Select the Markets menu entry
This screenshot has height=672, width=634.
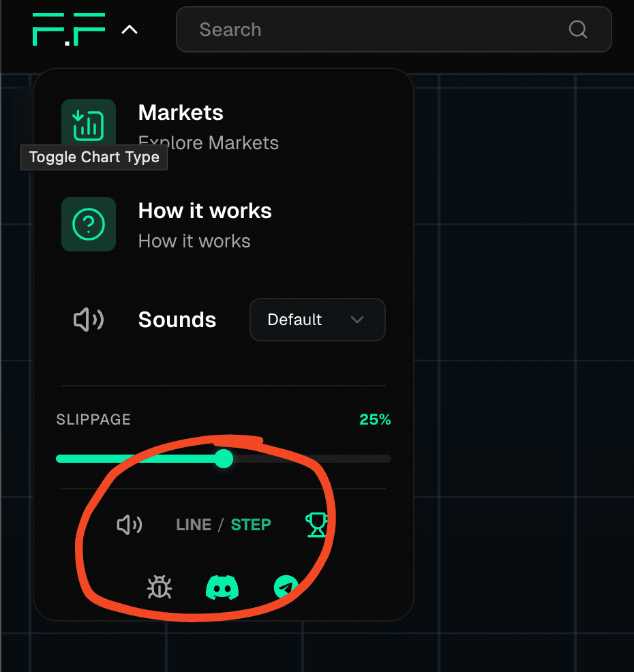[x=181, y=112]
